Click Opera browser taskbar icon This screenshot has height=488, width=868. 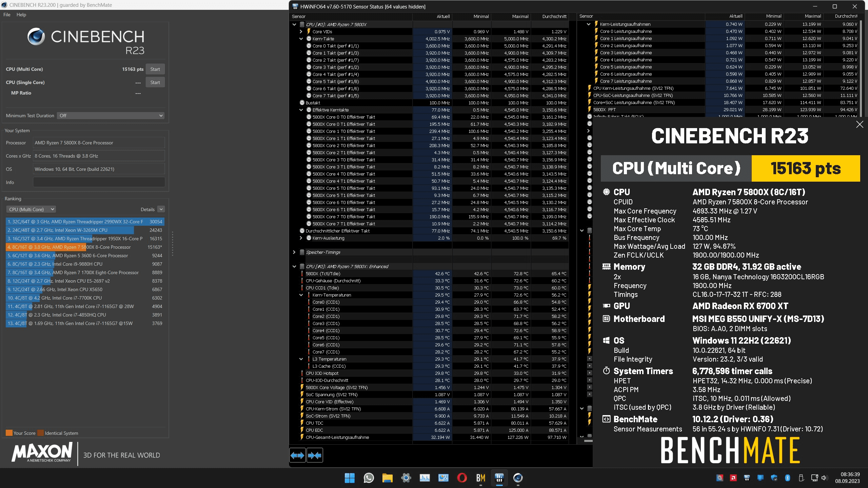462,478
